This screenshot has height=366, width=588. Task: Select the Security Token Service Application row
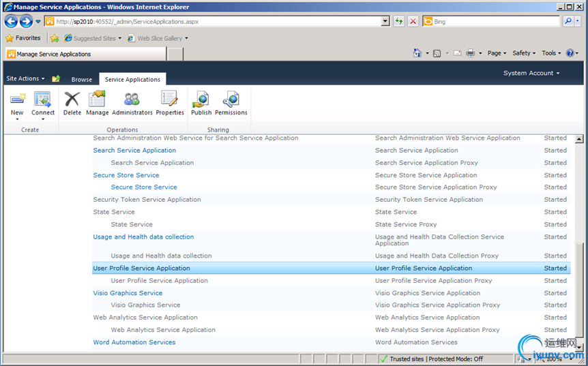pos(331,199)
